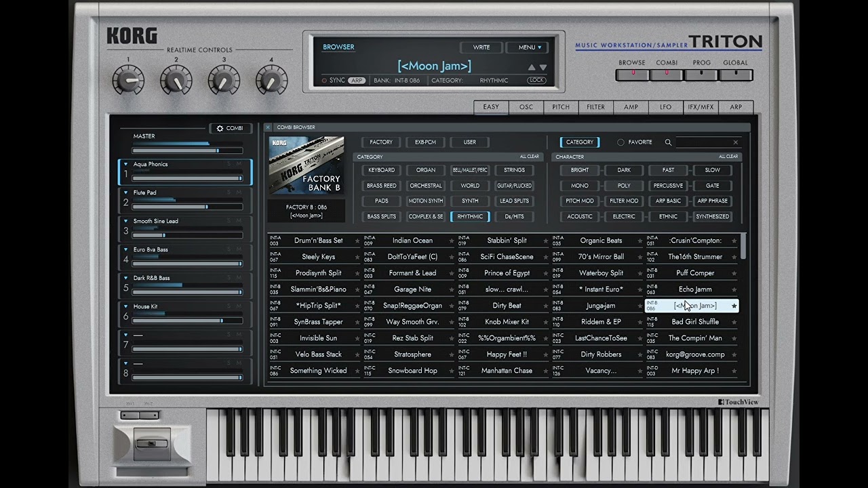Screen dimensions: 868x488
Task: Select the KEYBOARD category filter
Action: tap(381, 170)
